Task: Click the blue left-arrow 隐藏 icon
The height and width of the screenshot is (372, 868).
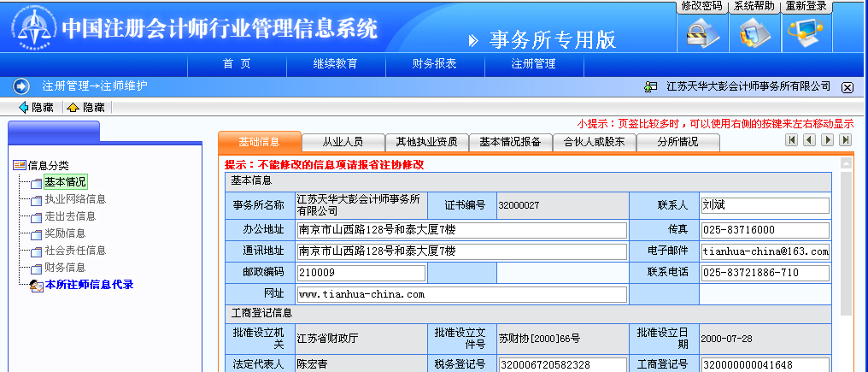Action: (23, 108)
